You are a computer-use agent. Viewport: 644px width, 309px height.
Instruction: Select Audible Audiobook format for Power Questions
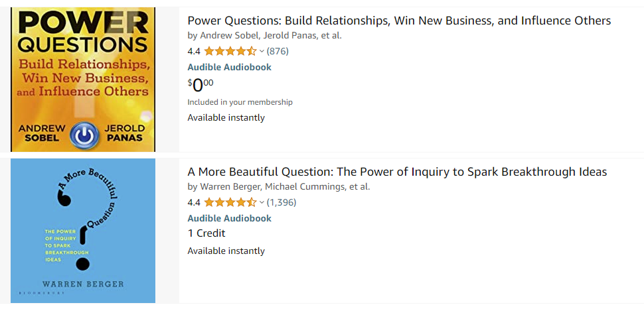coord(229,67)
